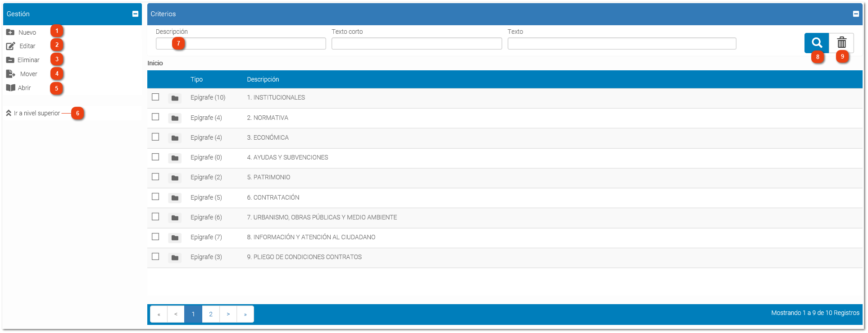Click the Editar pencil icon

pos(10,46)
